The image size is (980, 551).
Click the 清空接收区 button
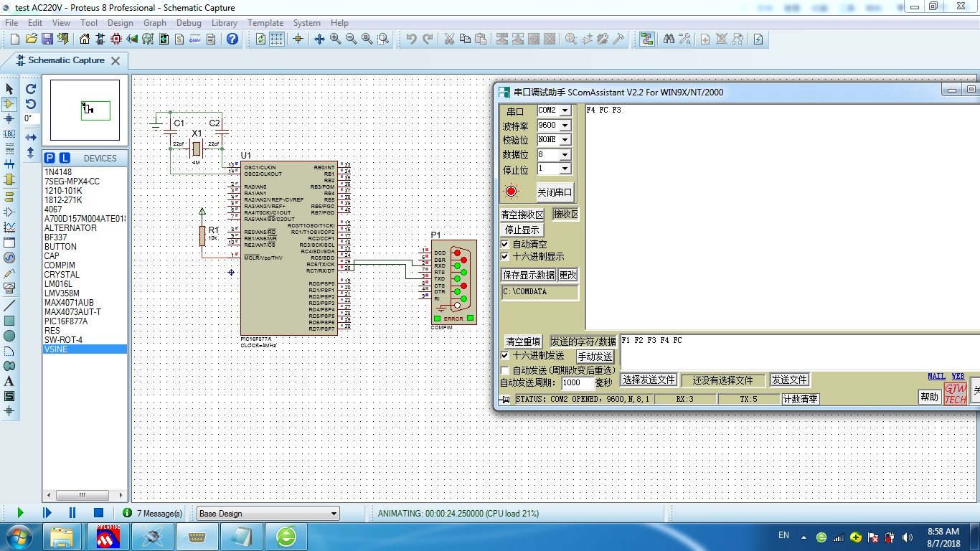point(522,215)
